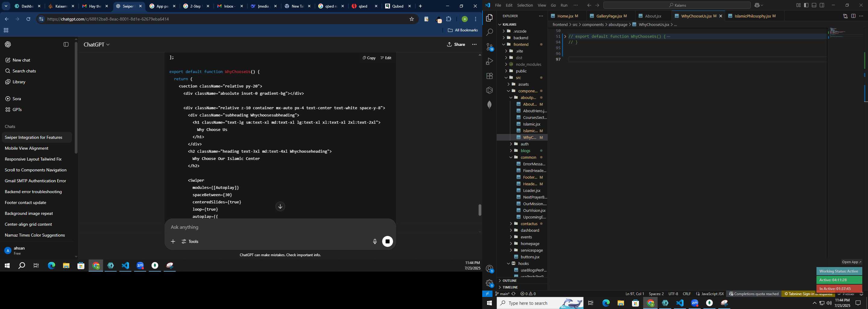Collapse the frontend folder in Explorer
This screenshot has height=309, width=868.
point(522,45)
